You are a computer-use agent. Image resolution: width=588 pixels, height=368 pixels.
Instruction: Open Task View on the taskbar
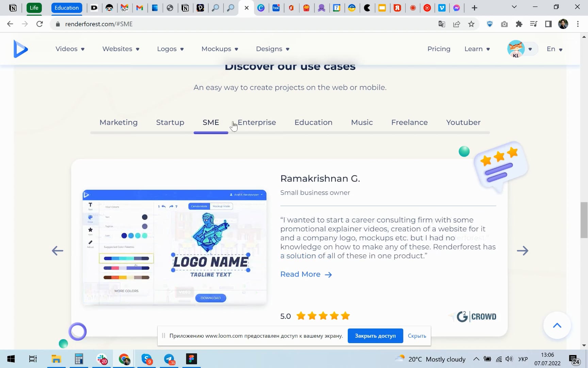tap(33, 359)
